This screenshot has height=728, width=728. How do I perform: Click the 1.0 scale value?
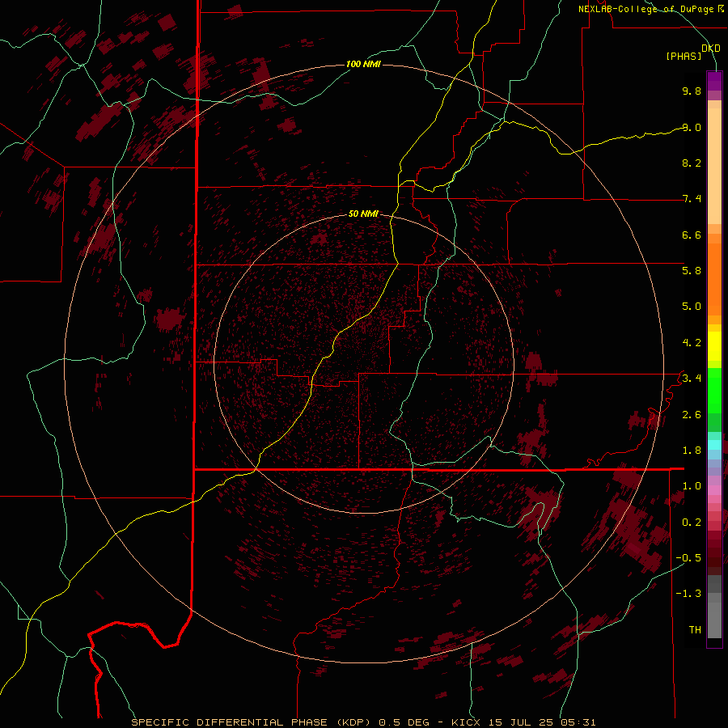coord(692,486)
